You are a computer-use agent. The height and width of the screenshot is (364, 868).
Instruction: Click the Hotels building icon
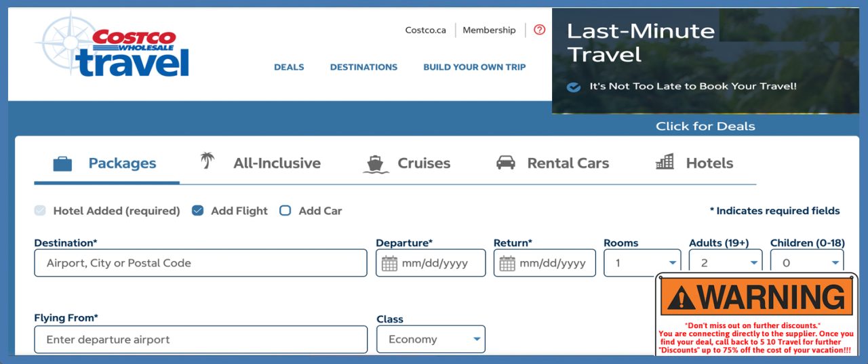(665, 161)
